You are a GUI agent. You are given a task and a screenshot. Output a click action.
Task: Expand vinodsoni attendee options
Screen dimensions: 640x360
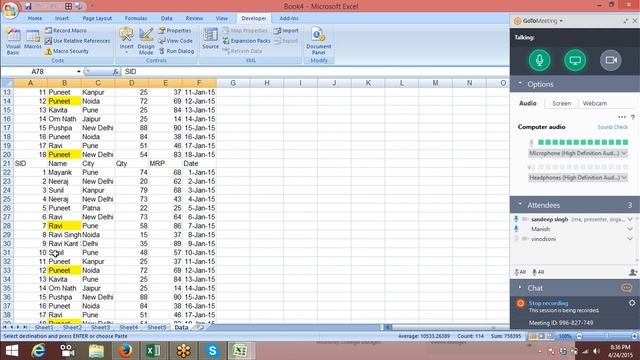630,239
